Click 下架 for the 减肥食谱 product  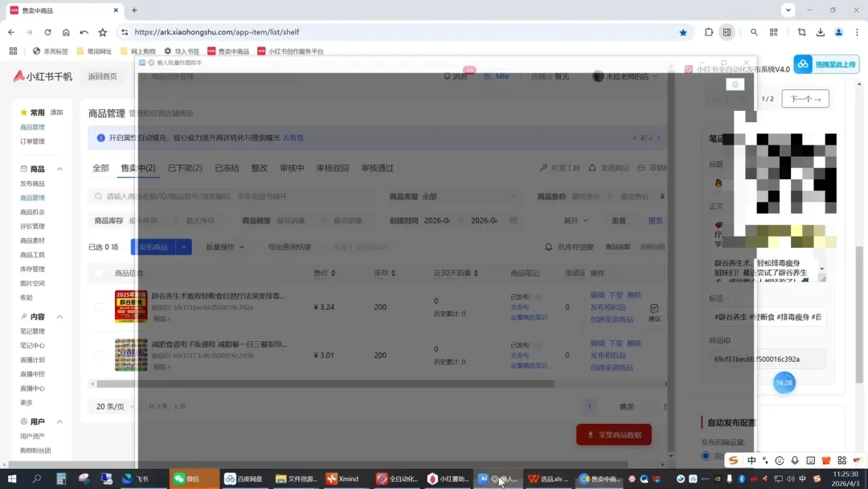point(616,343)
